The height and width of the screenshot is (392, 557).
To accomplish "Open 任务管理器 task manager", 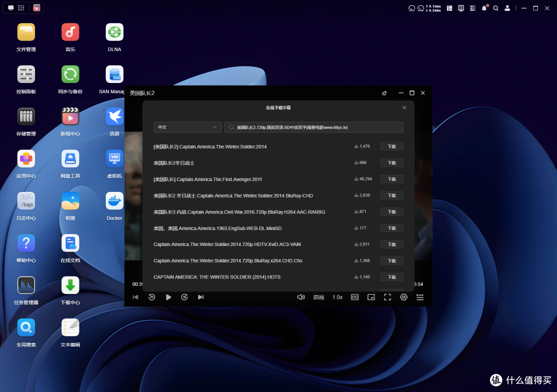I will [26, 285].
